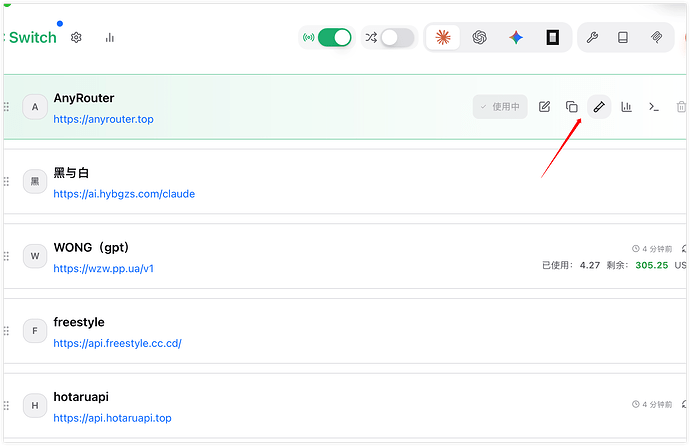
Task: Click the pen icon on AnyRouter row
Action: pos(599,106)
